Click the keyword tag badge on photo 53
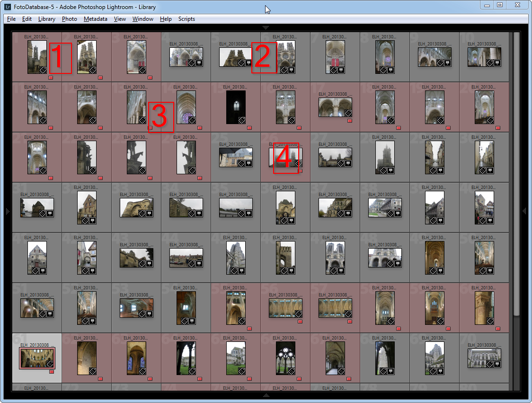 [x=142, y=314]
